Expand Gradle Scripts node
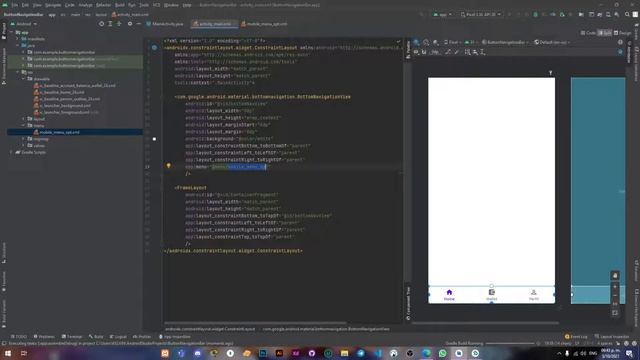The image size is (640, 360). (x=11, y=152)
